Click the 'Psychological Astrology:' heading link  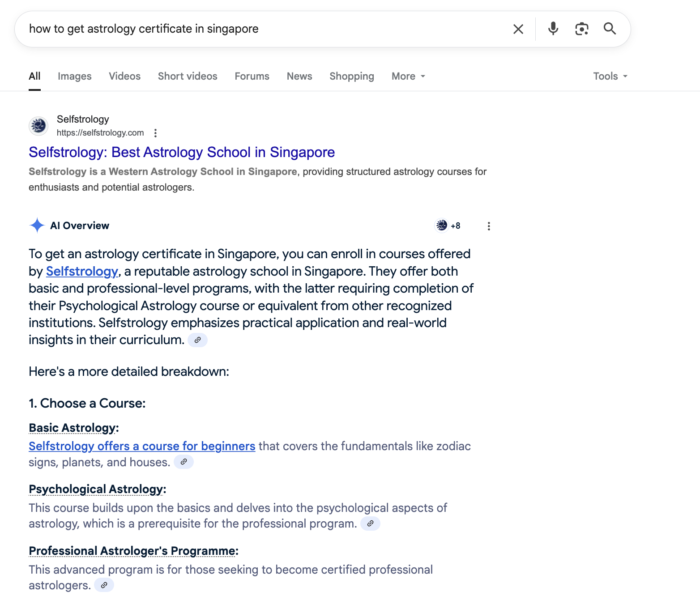[98, 490]
